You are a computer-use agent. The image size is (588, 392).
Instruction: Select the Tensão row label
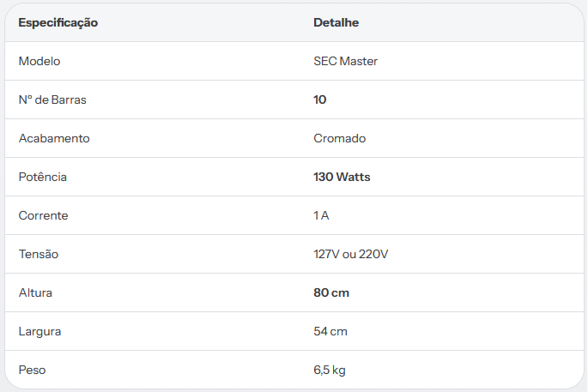pos(39,254)
